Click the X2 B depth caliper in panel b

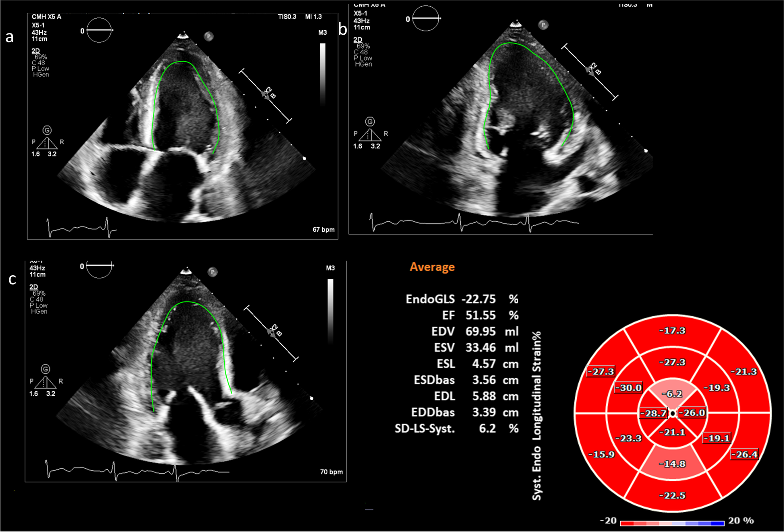(590, 71)
